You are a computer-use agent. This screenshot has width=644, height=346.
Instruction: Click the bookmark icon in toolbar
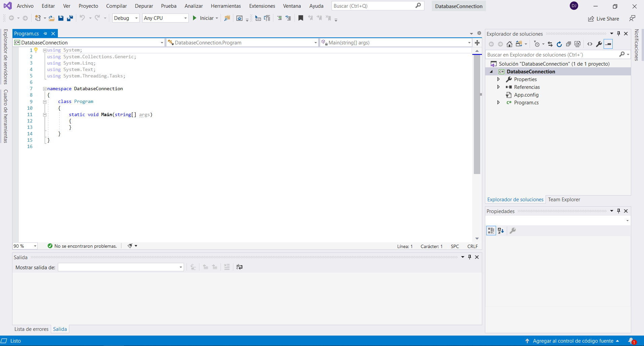[x=301, y=18]
